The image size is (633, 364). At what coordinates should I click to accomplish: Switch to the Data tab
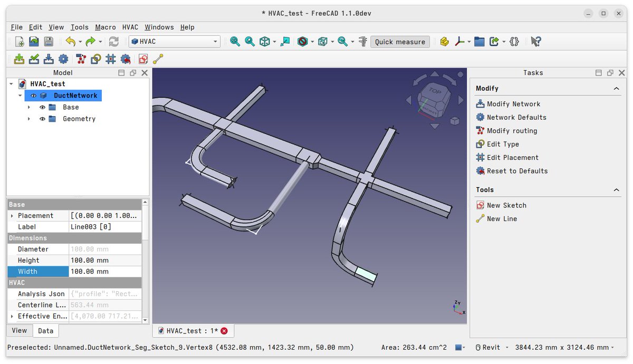45,331
